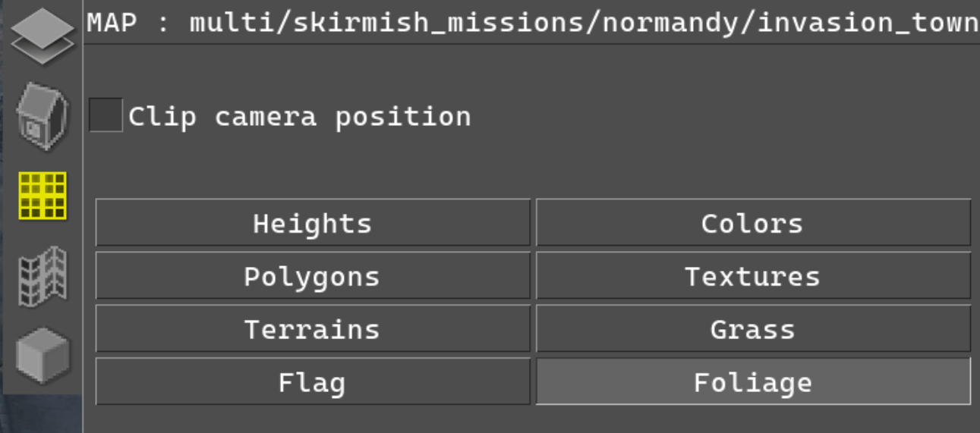The image size is (980, 433).
Task: Click the word MAP in the title line
Action: [x=112, y=23]
